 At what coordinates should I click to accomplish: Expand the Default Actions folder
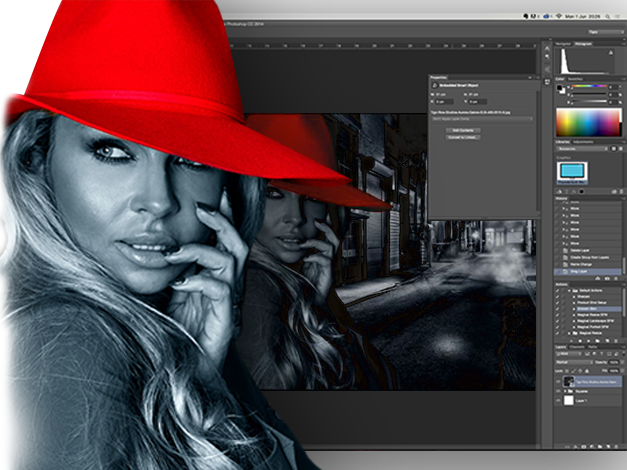tap(568, 290)
